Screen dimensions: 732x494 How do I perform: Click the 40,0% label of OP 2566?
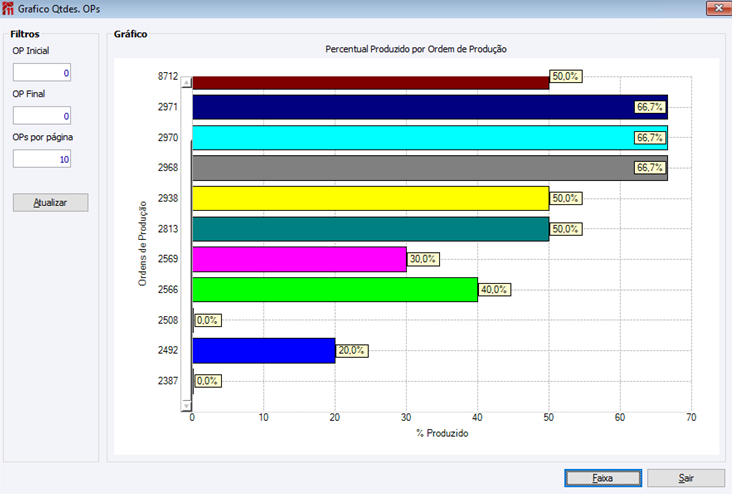pos(494,289)
